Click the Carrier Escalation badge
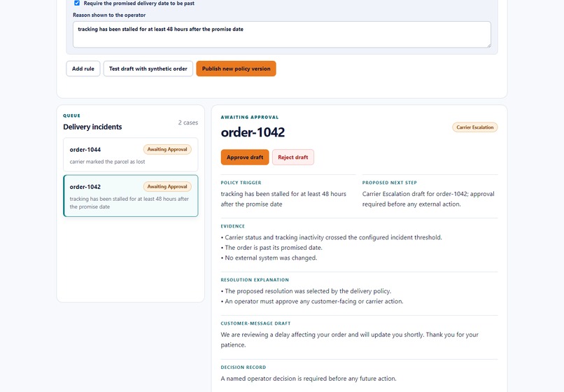Screen dimensions: 564x392 point(475,127)
